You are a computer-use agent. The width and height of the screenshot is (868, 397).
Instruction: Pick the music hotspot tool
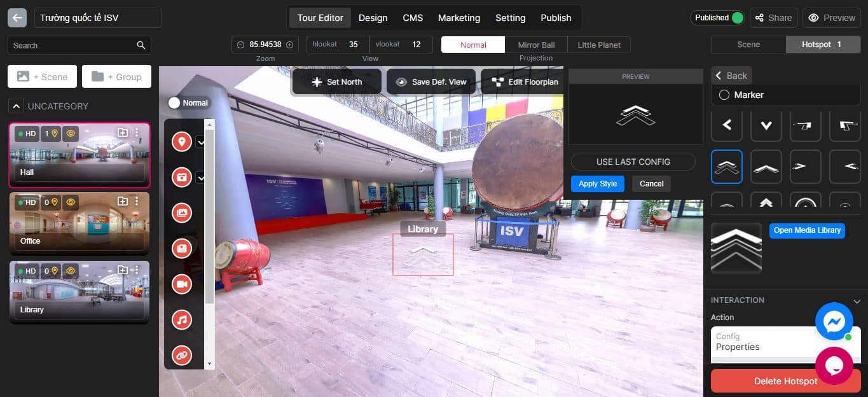(181, 319)
